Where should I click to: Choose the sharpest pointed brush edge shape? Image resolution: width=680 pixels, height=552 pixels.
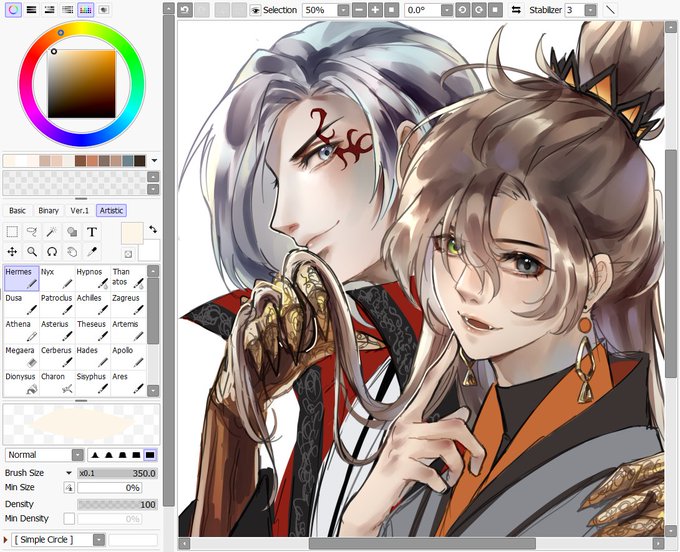click(x=95, y=455)
